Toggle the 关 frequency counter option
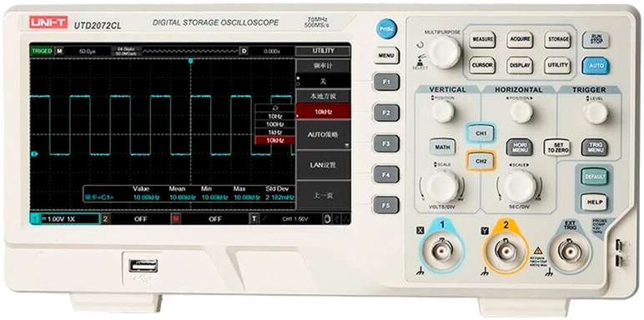Image resolution: width=644 pixels, height=320 pixels. pyautogui.click(x=323, y=81)
